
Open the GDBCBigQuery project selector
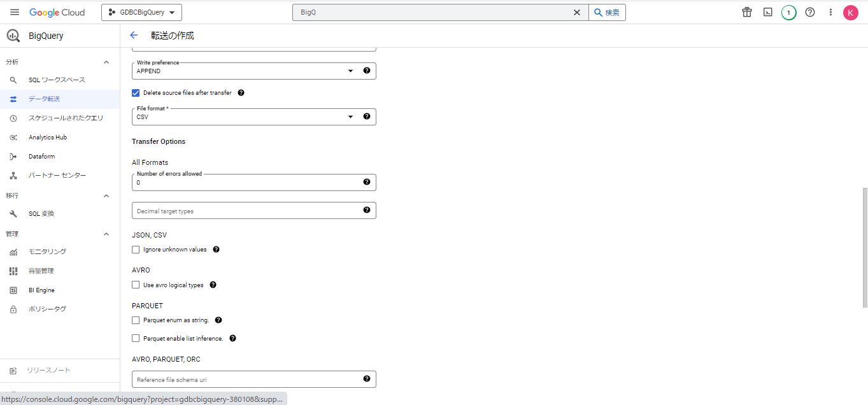click(x=141, y=12)
